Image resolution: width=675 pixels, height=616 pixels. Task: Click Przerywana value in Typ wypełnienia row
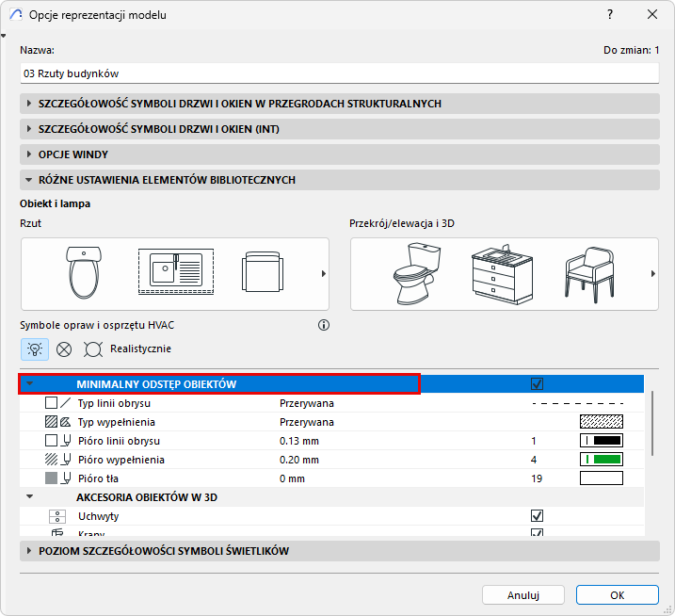coord(307,422)
